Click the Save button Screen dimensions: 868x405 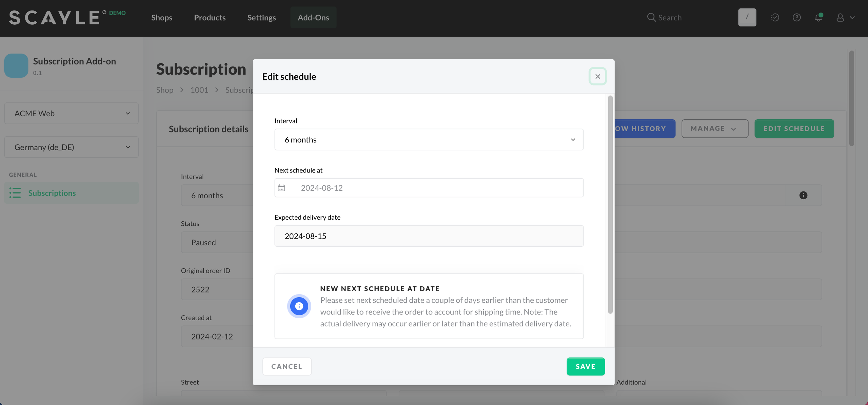tap(585, 366)
